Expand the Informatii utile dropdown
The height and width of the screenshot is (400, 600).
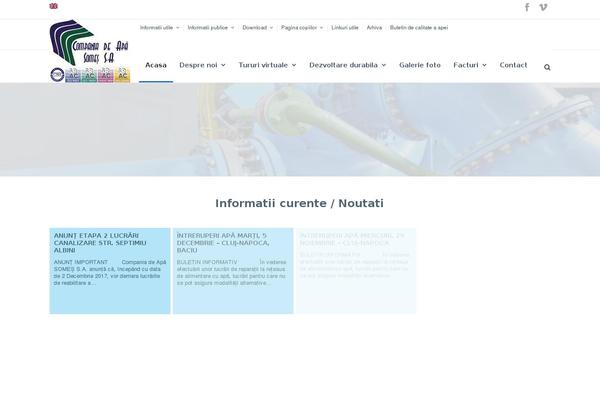[160, 28]
